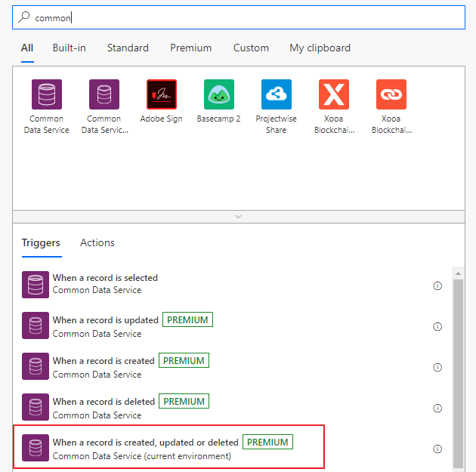Screen dimensions: 476x472
Task: Switch to the Premium filter tab
Action: (x=190, y=48)
